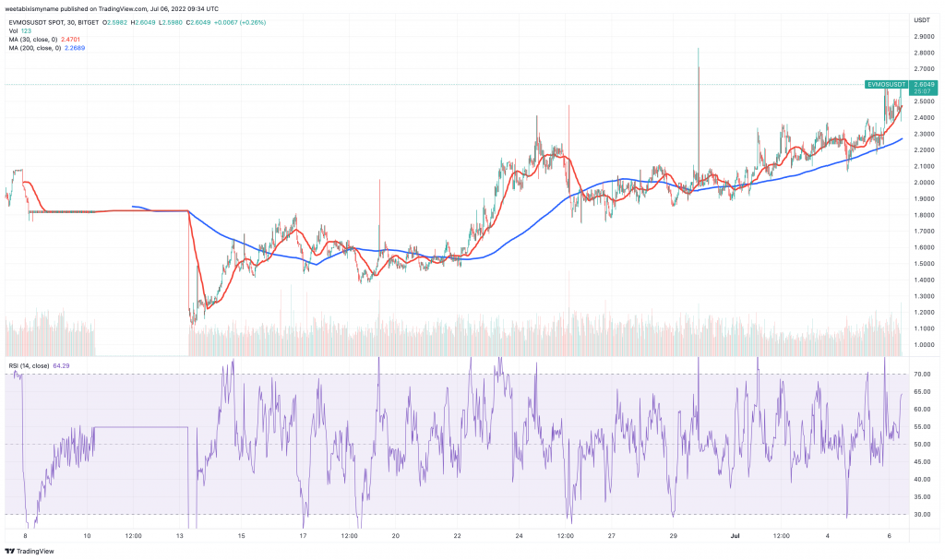This screenshot has width=945, height=560.
Task: Click the 1.8000 price axis label
Action: click(x=924, y=215)
